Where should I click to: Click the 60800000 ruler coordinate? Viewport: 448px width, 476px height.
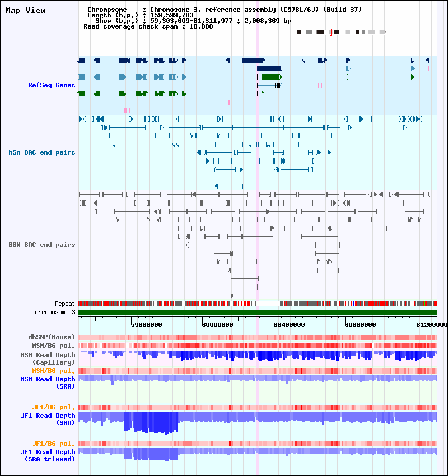pos(360,325)
